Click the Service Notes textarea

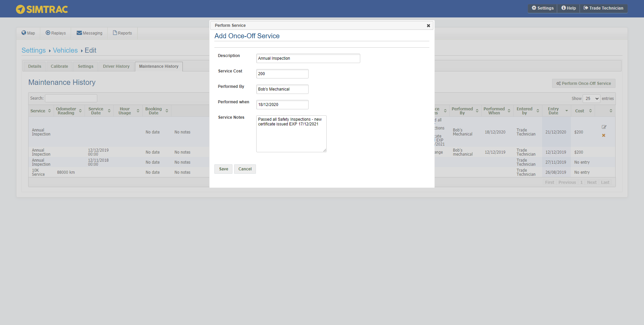pyautogui.click(x=291, y=134)
